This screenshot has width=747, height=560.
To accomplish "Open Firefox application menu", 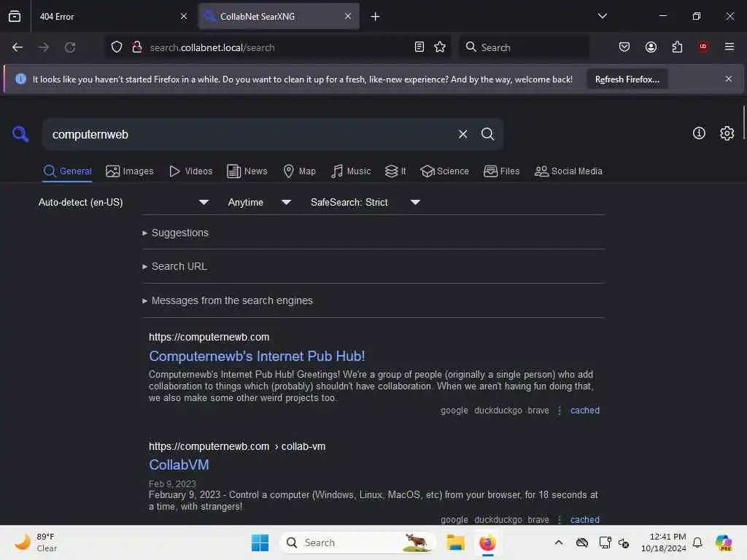I will pos(729,47).
